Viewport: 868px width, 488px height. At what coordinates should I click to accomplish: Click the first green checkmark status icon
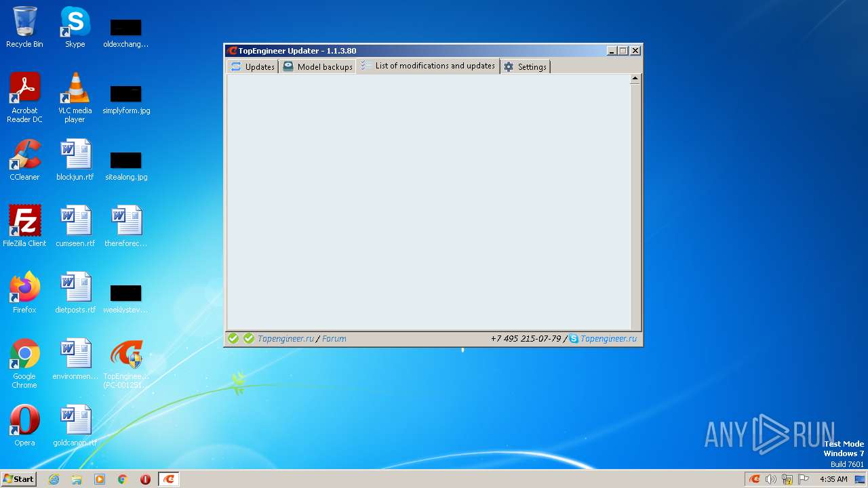point(233,338)
